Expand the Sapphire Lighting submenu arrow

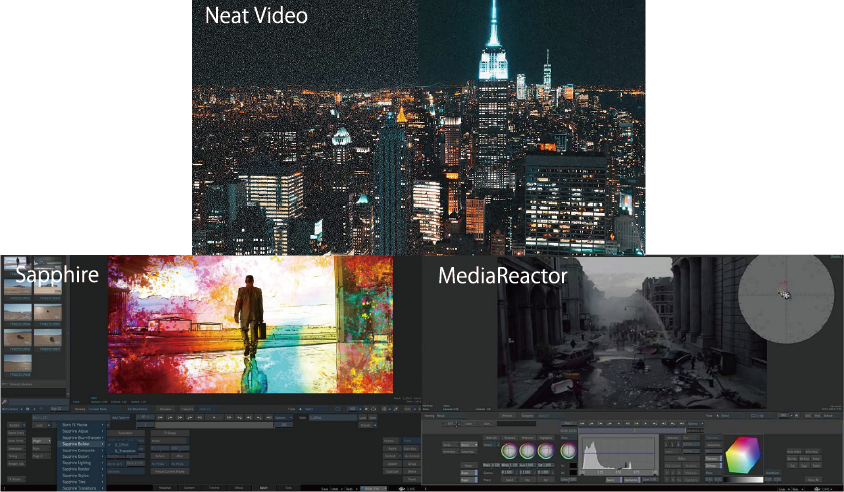point(102,462)
